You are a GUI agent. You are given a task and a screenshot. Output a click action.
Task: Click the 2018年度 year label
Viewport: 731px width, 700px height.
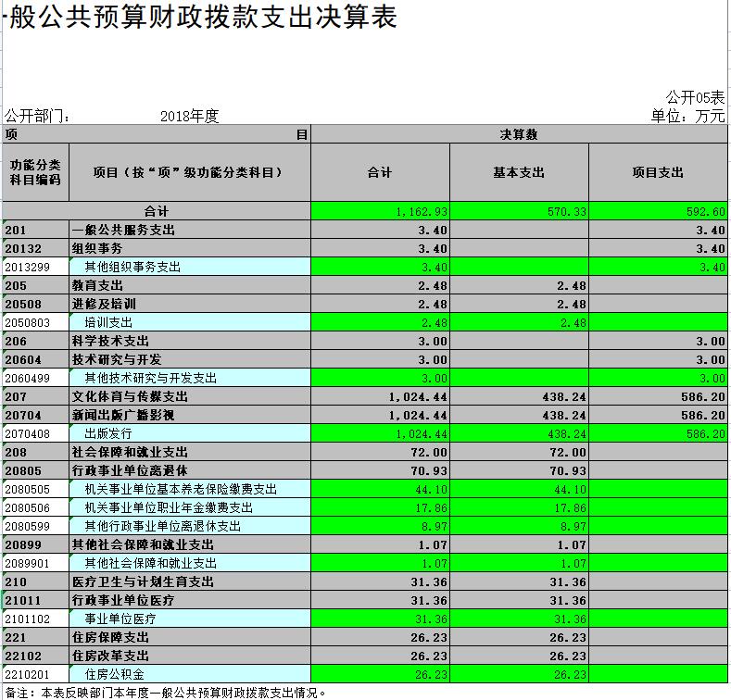pyautogui.click(x=189, y=116)
